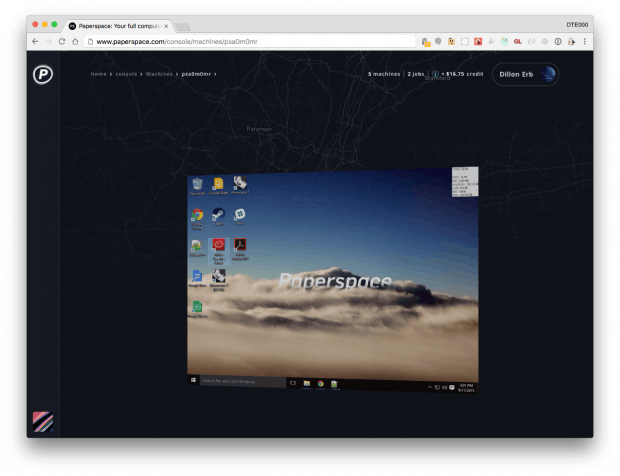Click the striped icon at sidebar bottom
The height and width of the screenshot is (476, 620).
coord(43,421)
